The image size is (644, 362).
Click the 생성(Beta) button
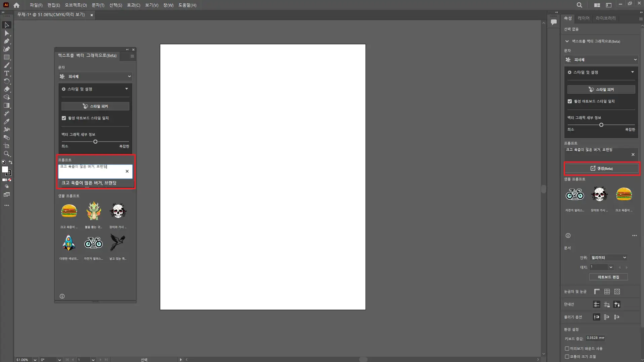coord(601,168)
